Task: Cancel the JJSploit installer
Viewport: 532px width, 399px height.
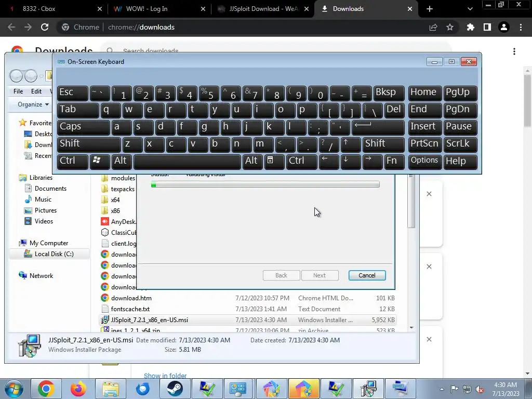Action: pyautogui.click(x=367, y=275)
